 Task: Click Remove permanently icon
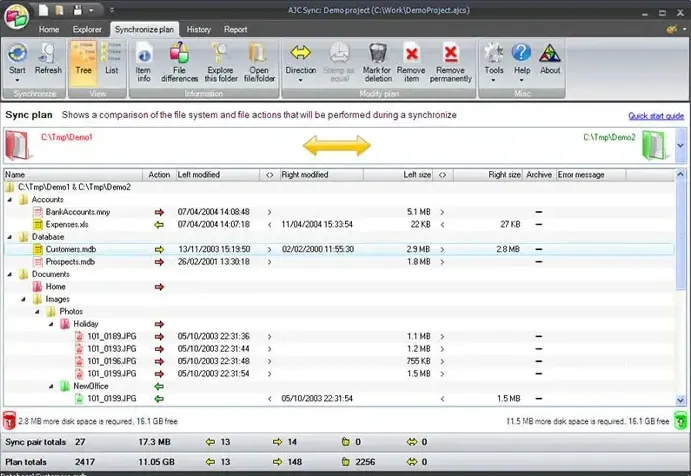click(x=450, y=53)
